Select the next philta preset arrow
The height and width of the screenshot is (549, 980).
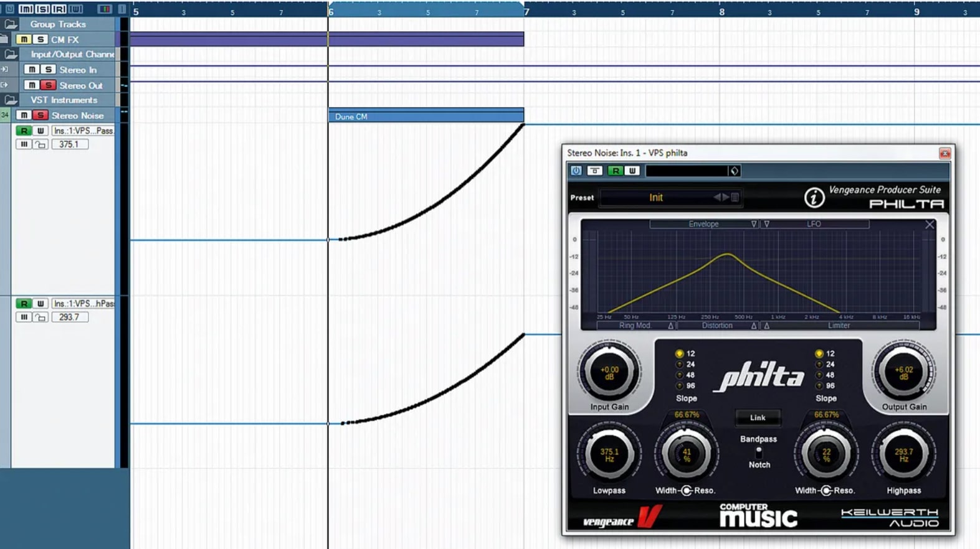coord(725,197)
